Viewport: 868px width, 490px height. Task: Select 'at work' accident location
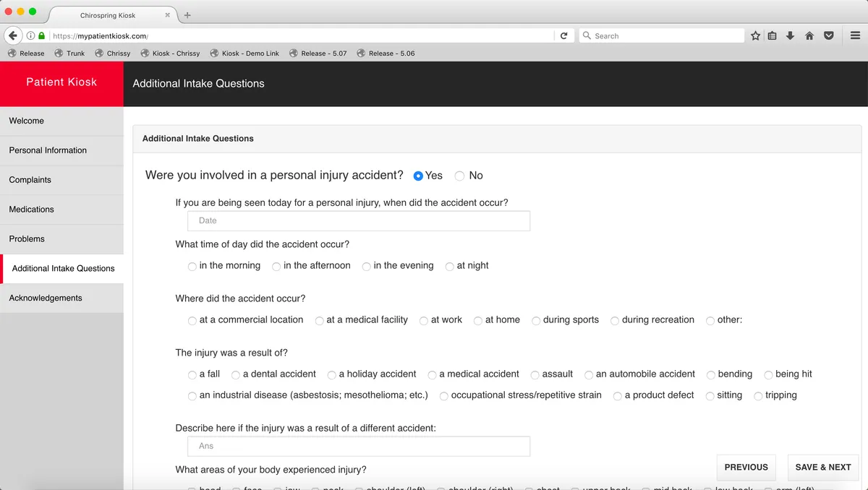(424, 321)
